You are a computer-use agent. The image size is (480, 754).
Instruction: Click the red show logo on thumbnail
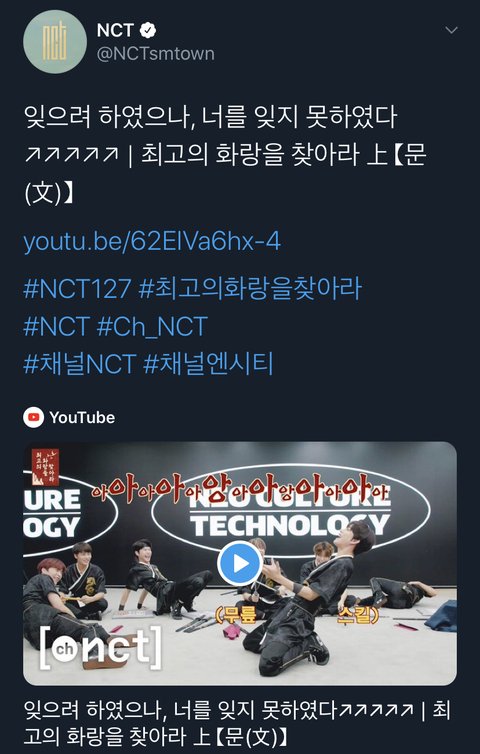tap(45, 466)
